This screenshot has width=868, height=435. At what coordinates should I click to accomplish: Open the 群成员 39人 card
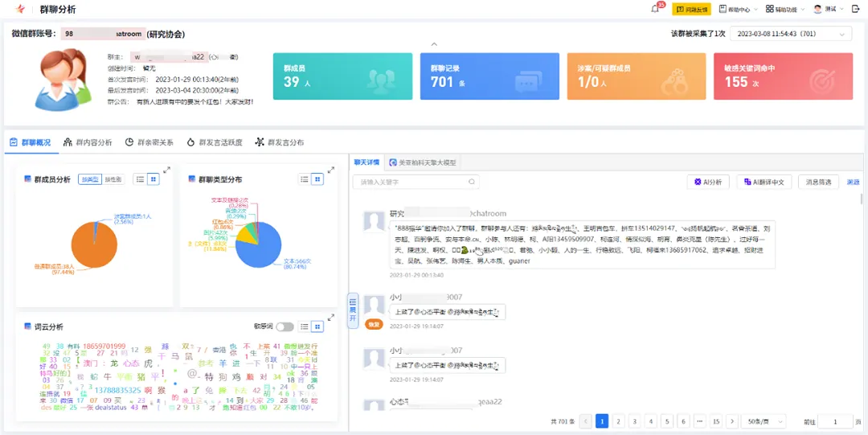point(342,76)
